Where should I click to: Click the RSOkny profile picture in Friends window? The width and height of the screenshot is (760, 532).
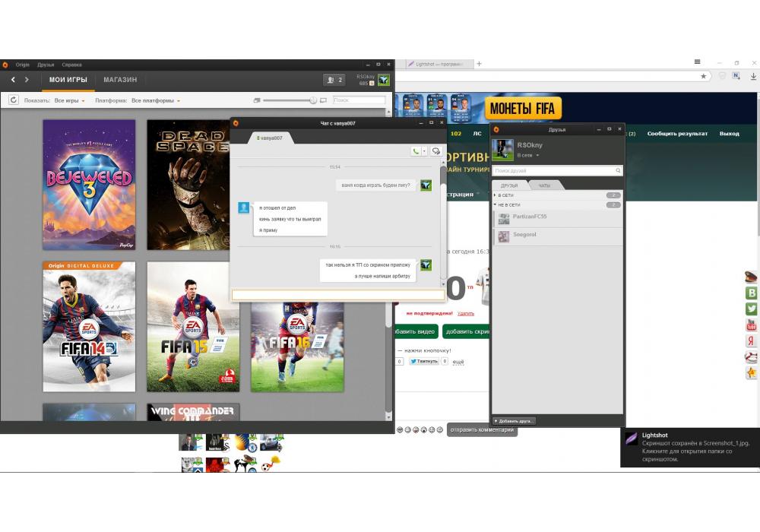coord(502,150)
